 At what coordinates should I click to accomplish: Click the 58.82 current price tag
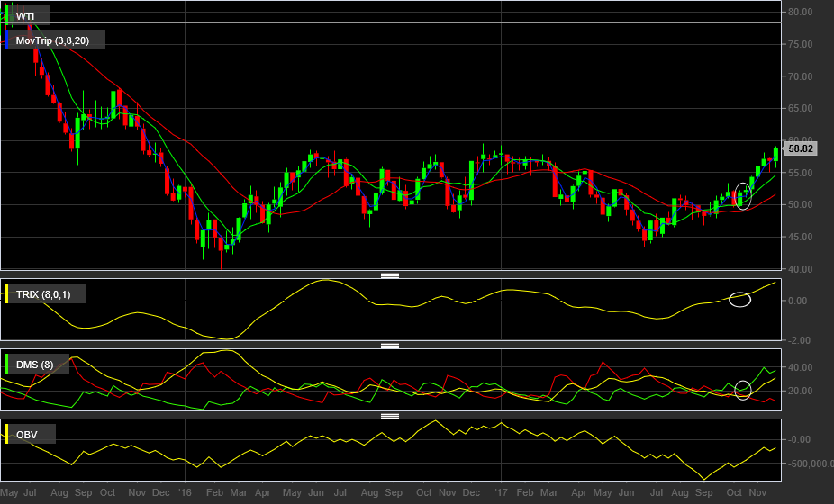[x=800, y=148]
